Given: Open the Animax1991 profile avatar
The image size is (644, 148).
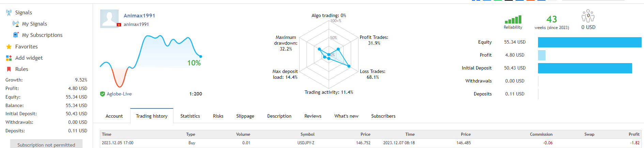Looking at the screenshot, I should point(109,18).
